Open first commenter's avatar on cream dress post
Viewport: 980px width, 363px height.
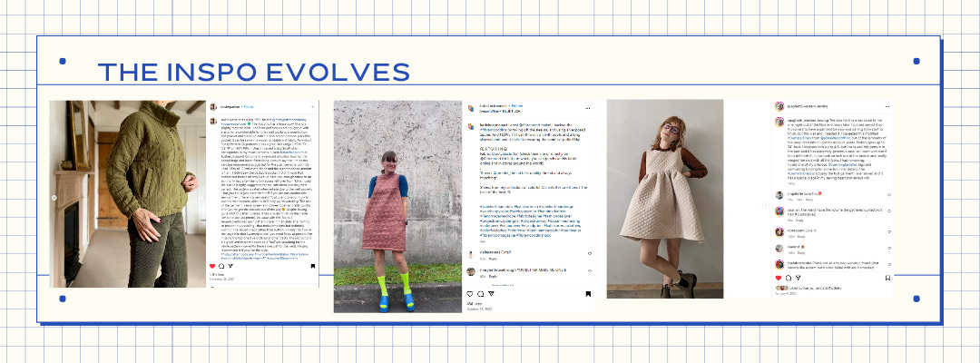click(779, 195)
